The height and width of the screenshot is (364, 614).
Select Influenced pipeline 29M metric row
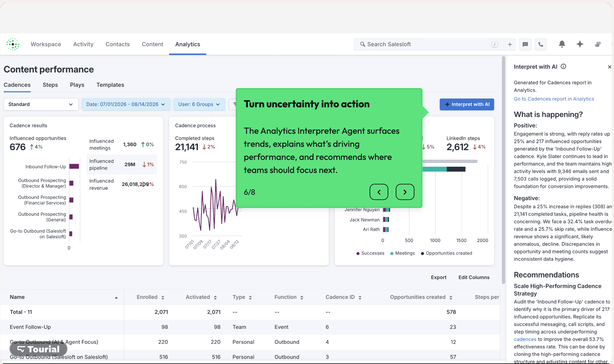click(x=122, y=165)
